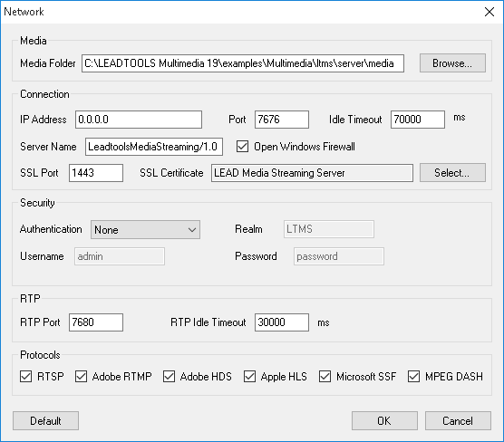
Task: Click the Idle Timeout field showing 70000
Action: pyautogui.click(x=418, y=120)
